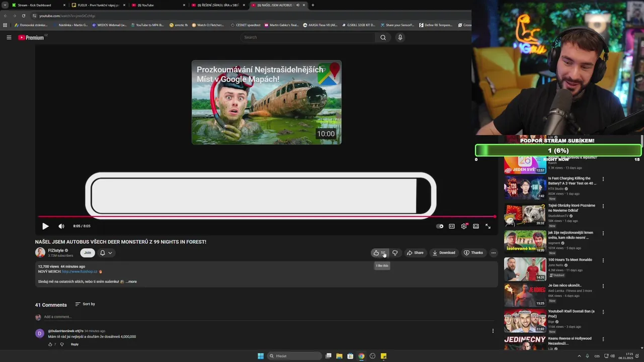This screenshot has width=644, height=362.
Task: Start voice search with microphone icon
Action: (x=400, y=37)
